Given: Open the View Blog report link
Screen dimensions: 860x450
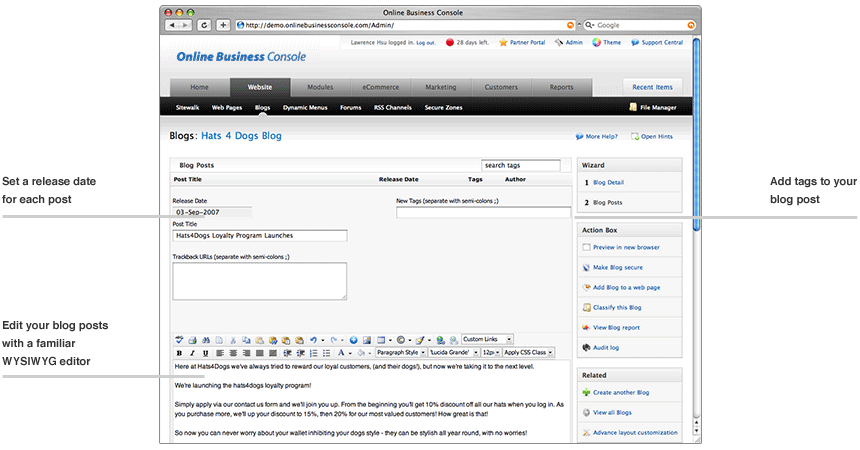Looking at the screenshot, I should coord(618,327).
